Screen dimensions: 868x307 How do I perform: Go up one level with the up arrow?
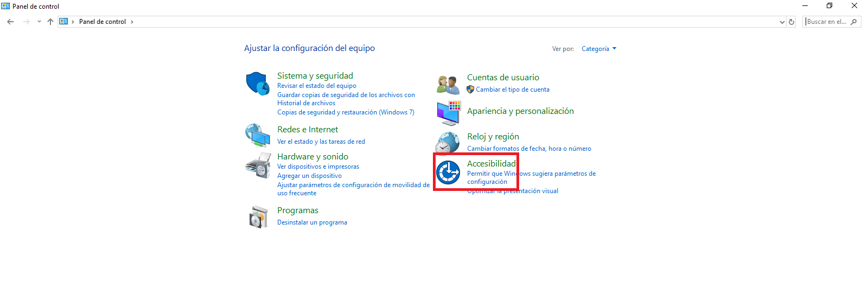pos(50,22)
